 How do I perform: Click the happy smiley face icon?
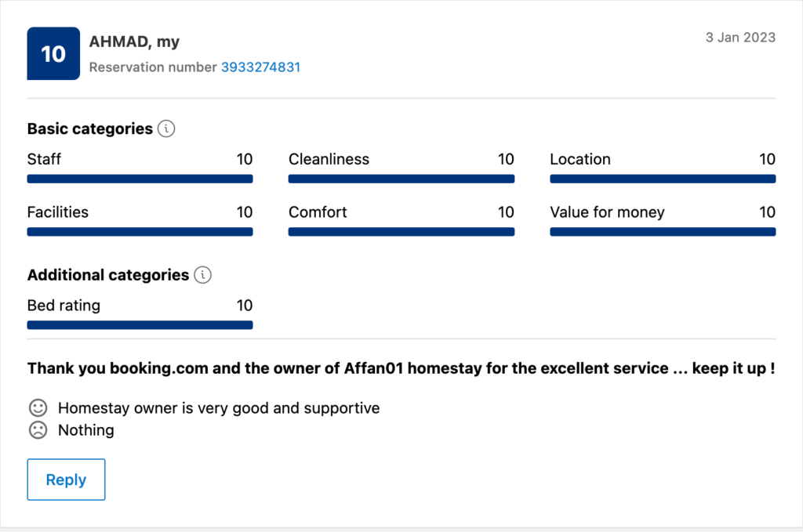pos(37,408)
